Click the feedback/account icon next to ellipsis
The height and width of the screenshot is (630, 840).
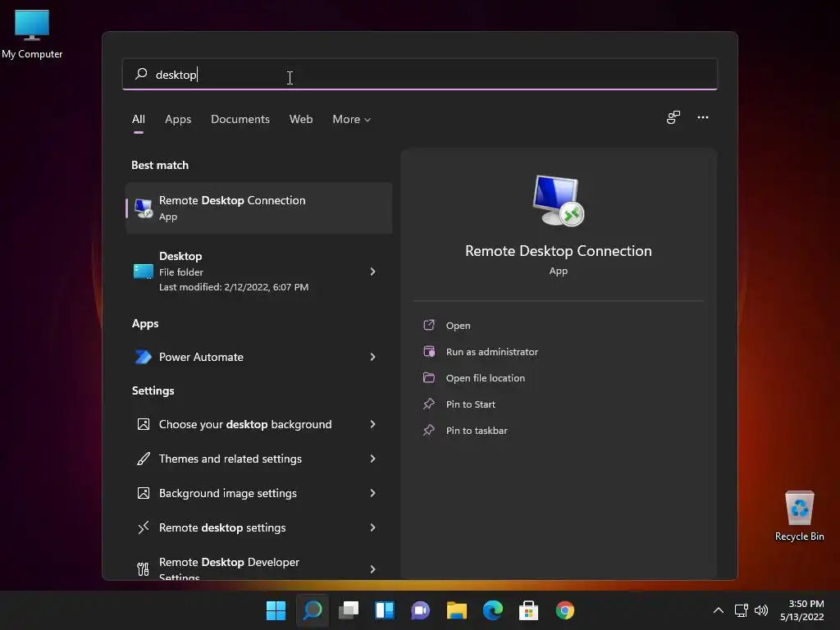point(673,117)
